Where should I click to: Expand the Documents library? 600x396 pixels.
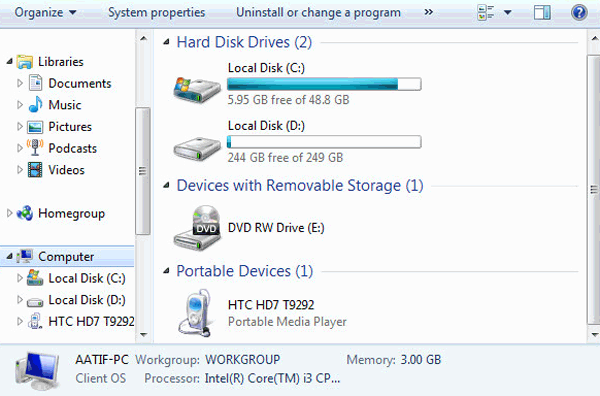(x=20, y=83)
